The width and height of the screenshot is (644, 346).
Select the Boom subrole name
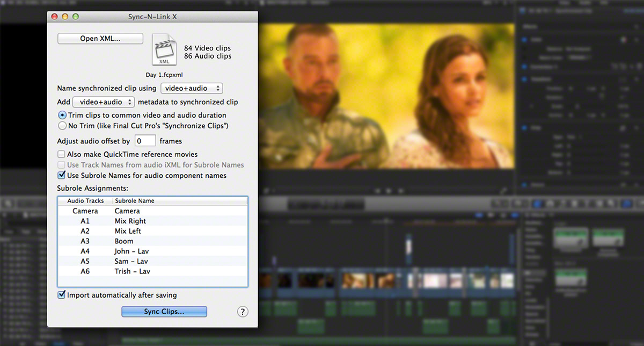[x=124, y=241]
